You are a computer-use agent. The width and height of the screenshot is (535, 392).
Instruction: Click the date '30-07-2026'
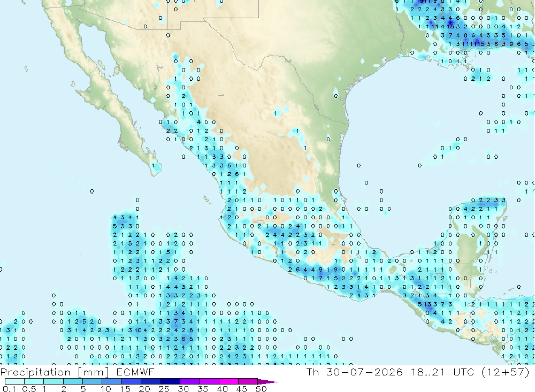click(364, 372)
